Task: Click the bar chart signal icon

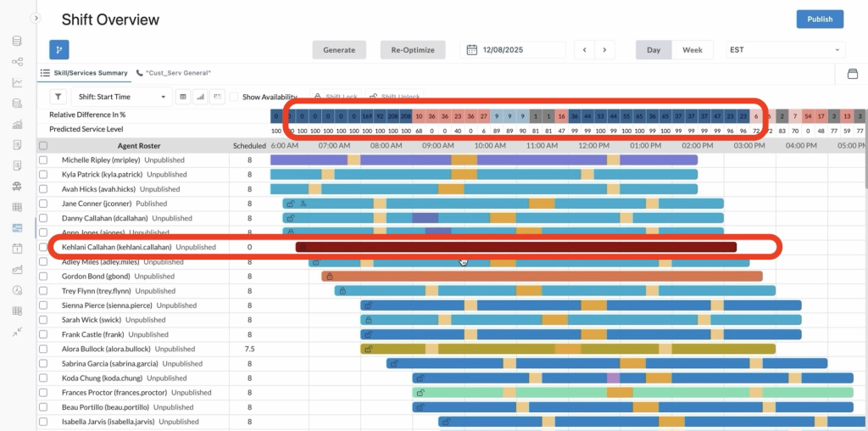Action: click(200, 97)
